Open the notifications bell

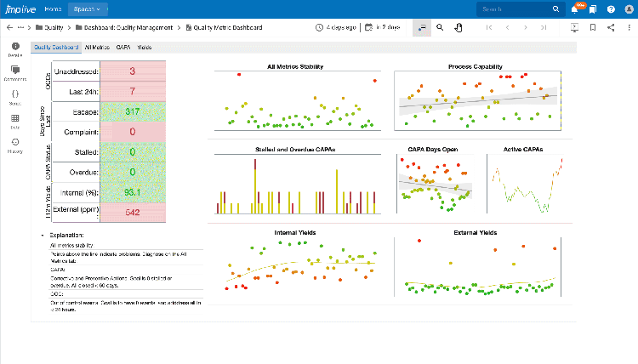[x=574, y=9]
